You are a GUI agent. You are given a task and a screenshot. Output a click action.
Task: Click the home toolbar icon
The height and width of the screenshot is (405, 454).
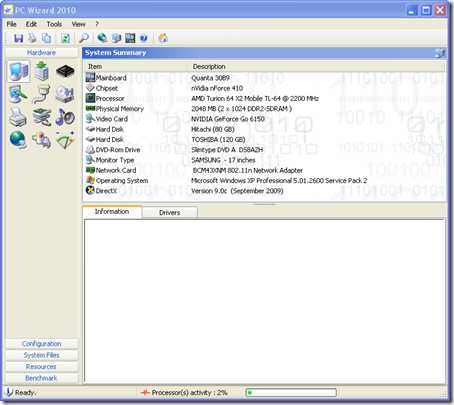(x=163, y=38)
